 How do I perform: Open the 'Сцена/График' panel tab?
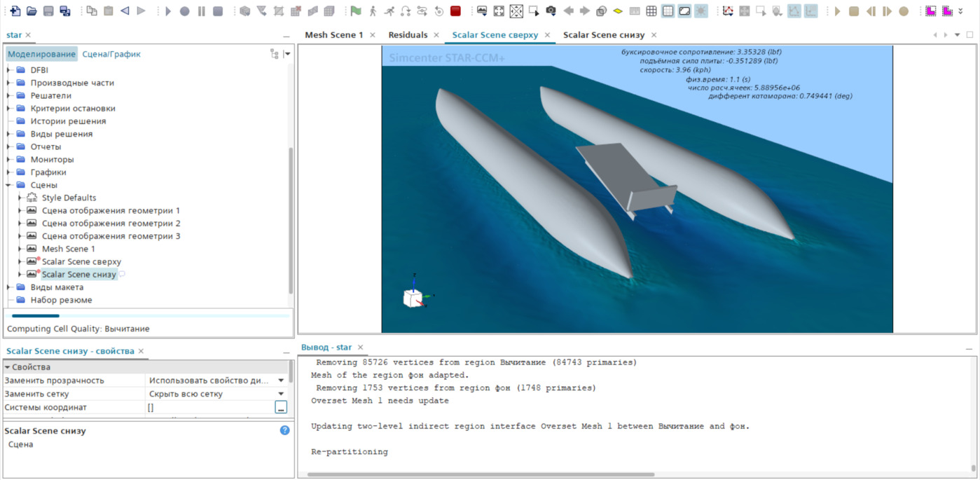tap(111, 54)
